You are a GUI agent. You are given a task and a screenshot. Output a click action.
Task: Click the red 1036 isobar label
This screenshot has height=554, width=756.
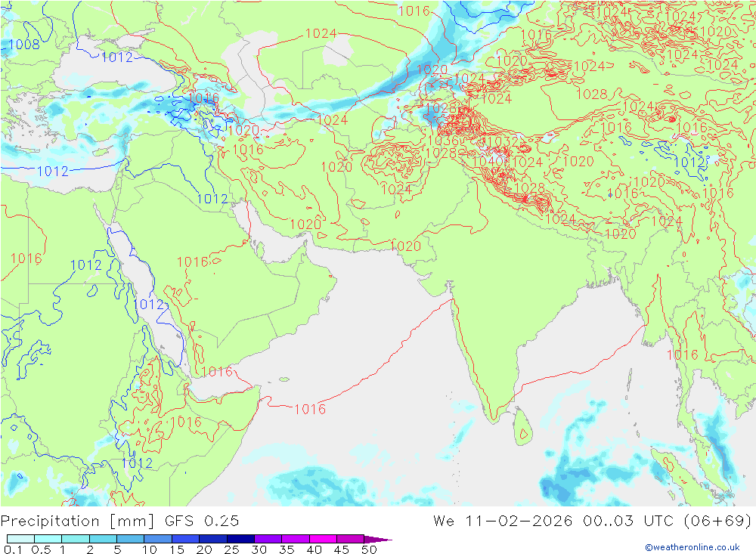442,141
